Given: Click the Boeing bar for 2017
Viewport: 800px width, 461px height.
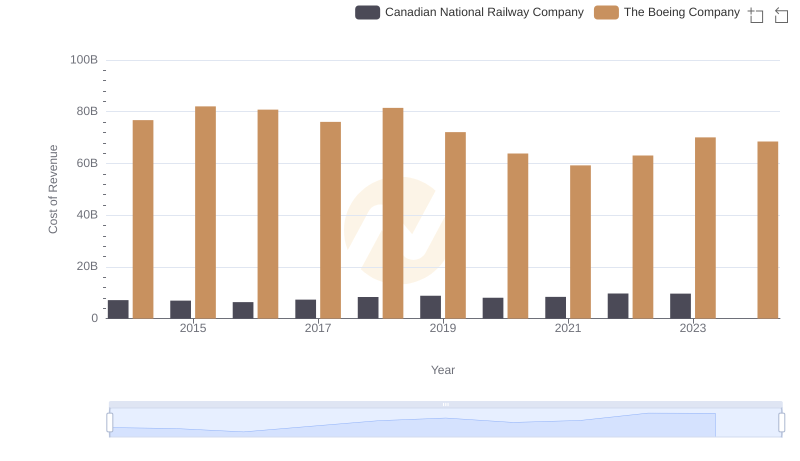Looking at the screenshot, I should 330,220.
